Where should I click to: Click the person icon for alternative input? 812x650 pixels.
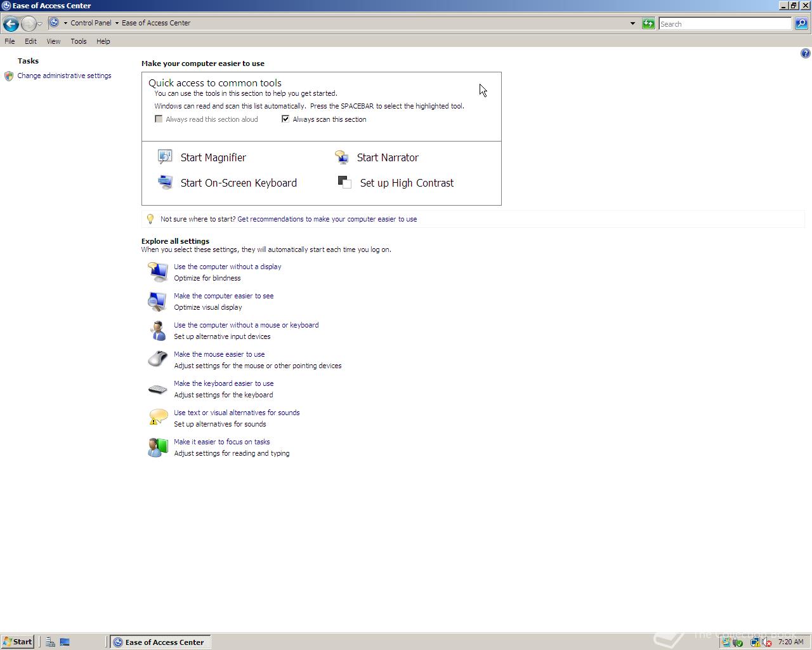point(157,330)
